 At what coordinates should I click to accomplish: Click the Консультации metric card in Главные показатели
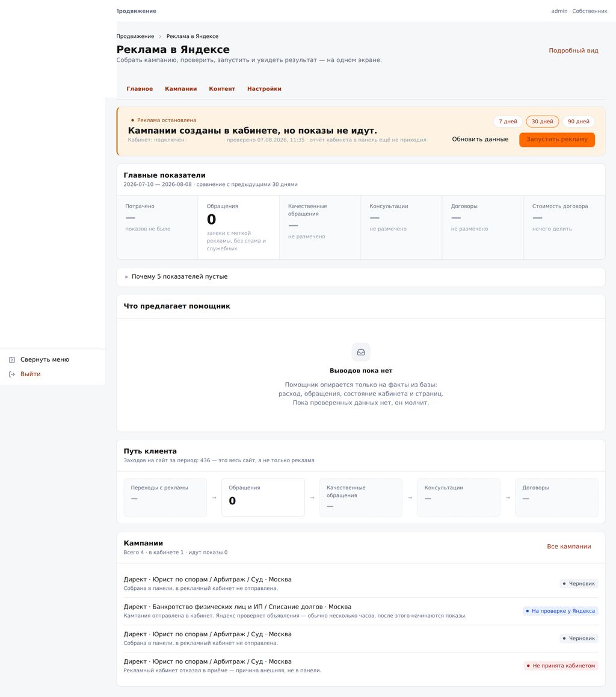click(401, 227)
